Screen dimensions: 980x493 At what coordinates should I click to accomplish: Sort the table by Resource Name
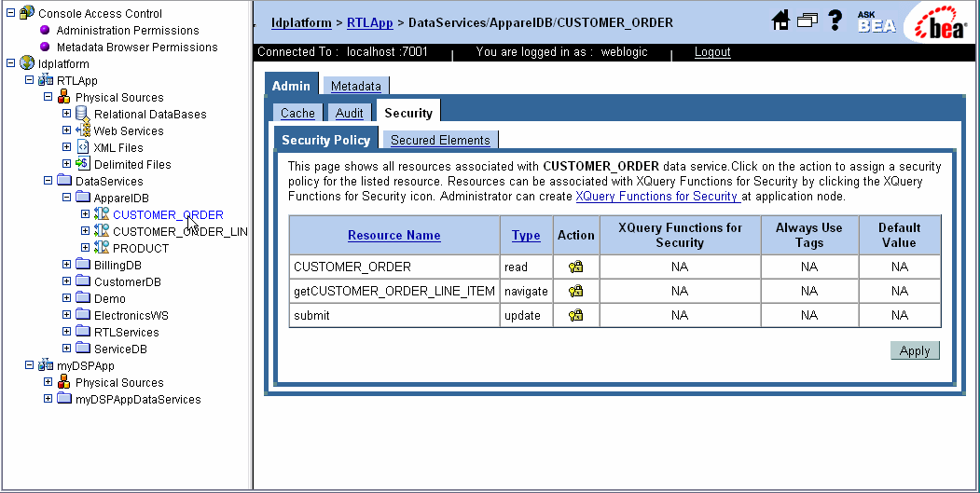point(393,235)
